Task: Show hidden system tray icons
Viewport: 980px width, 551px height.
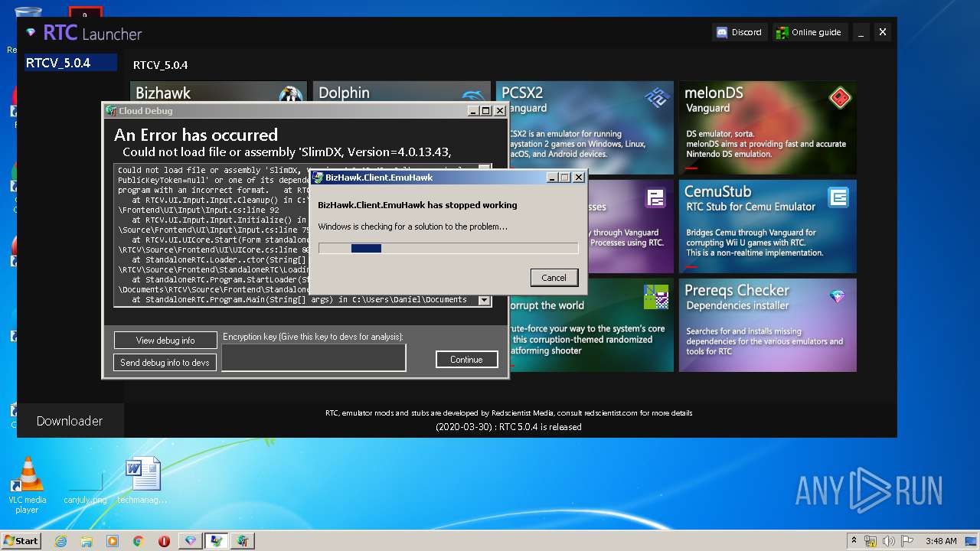Action: pyautogui.click(x=854, y=540)
